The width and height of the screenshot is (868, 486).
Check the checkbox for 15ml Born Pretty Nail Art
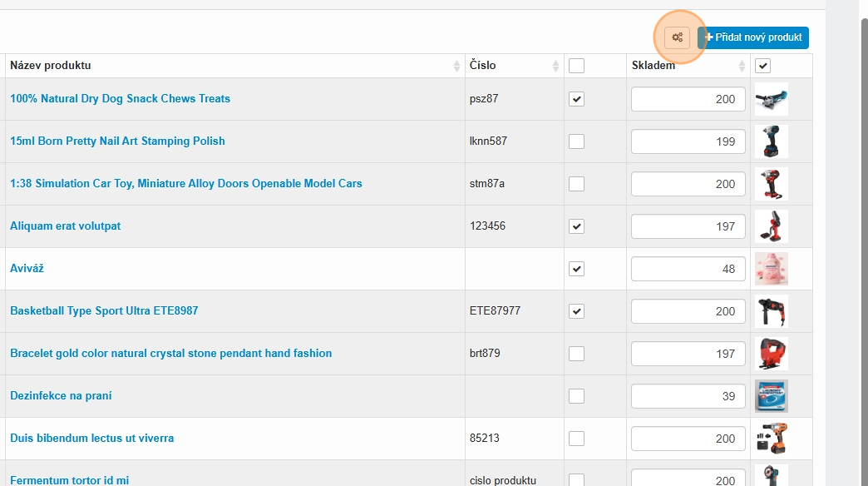pyautogui.click(x=577, y=141)
